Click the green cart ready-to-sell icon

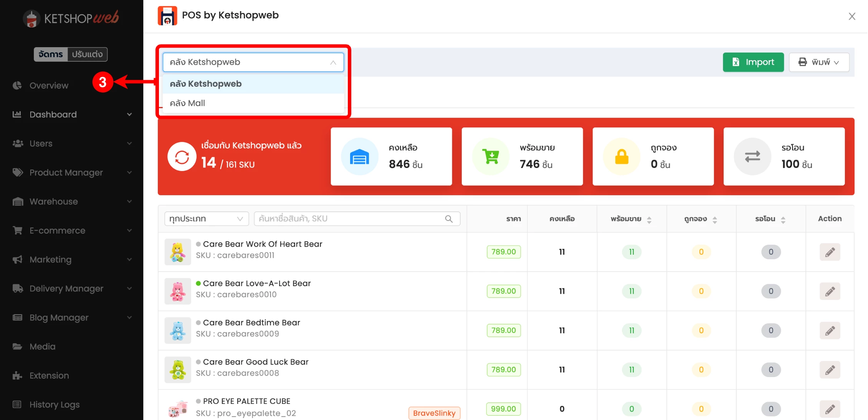click(491, 156)
